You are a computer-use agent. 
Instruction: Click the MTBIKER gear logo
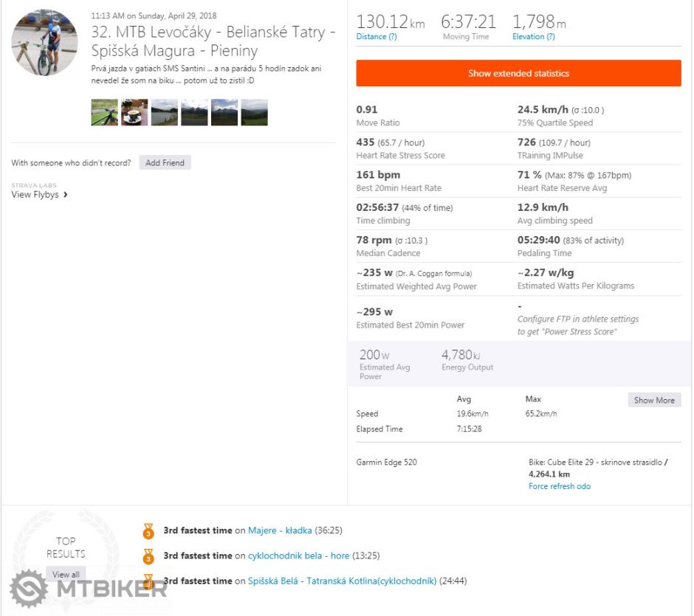tap(28, 588)
